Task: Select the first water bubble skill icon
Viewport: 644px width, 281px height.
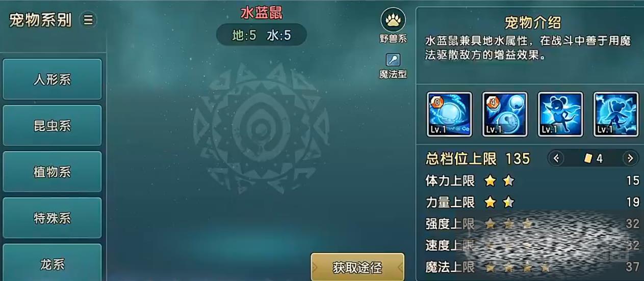Action: pyautogui.click(x=449, y=114)
